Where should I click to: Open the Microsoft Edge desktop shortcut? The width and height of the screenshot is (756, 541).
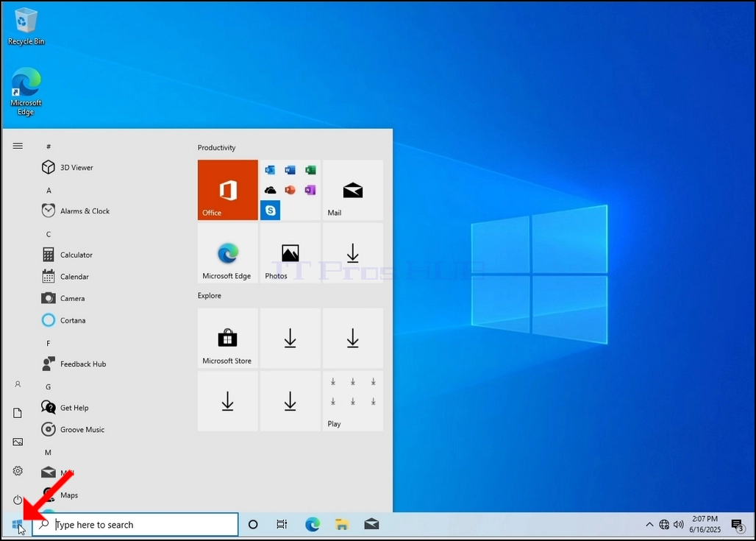(x=26, y=91)
